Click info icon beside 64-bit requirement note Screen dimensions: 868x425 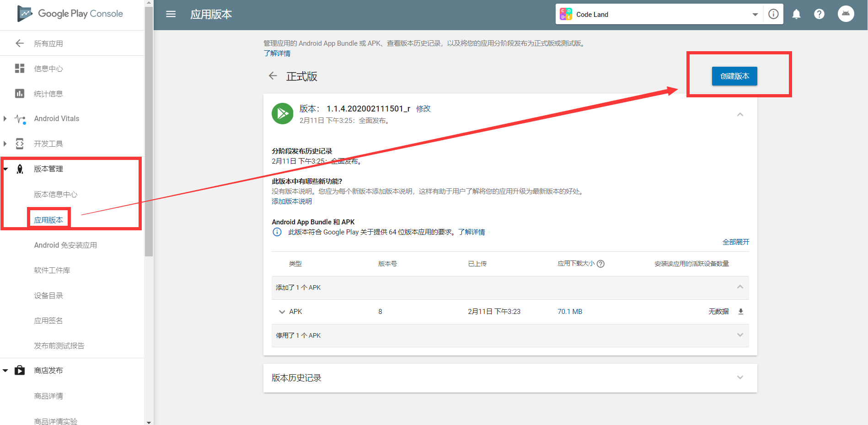tap(277, 232)
